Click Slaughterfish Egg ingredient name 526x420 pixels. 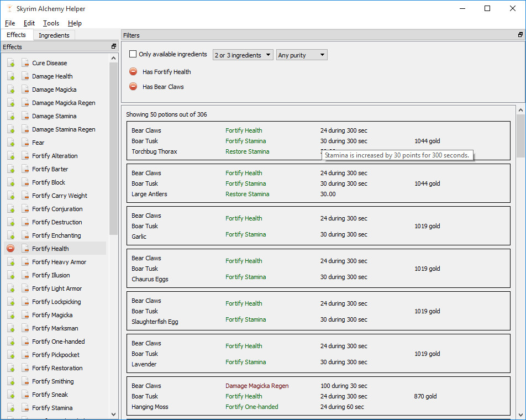pyautogui.click(x=155, y=322)
